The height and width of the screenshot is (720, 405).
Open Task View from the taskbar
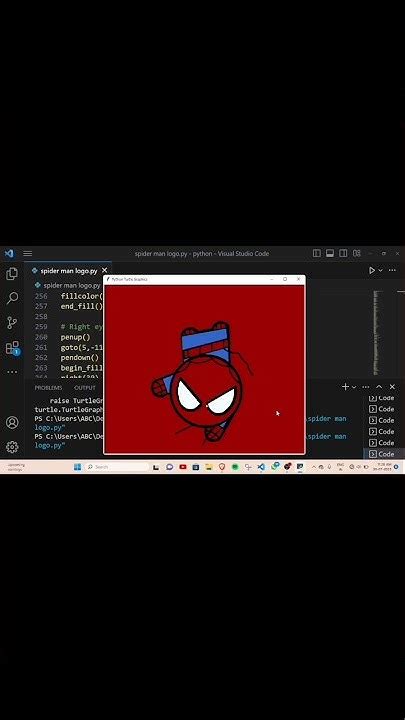click(156, 467)
